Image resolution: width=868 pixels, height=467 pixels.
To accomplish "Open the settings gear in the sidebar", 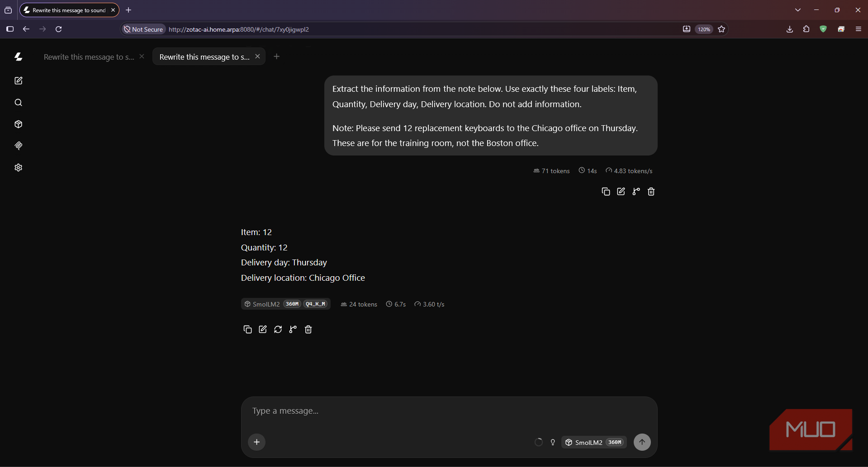I will (x=19, y=168).
